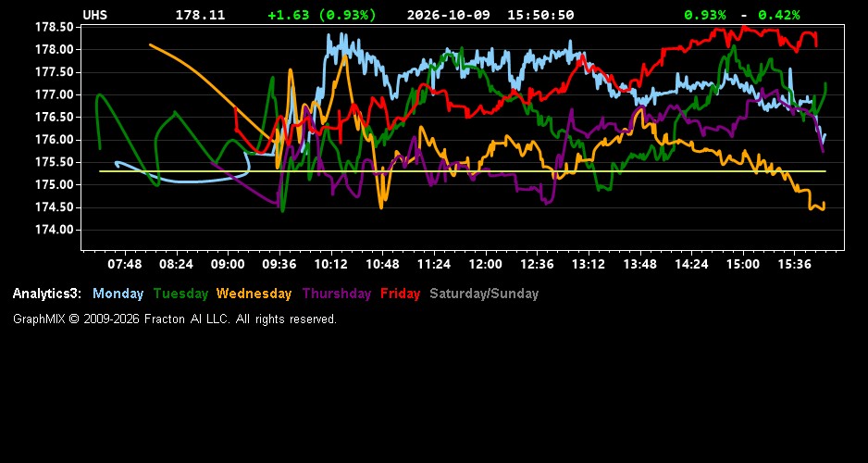868x463 pixels.
Task: Click the 10:12 time axis label
Action: coord(331,264)
